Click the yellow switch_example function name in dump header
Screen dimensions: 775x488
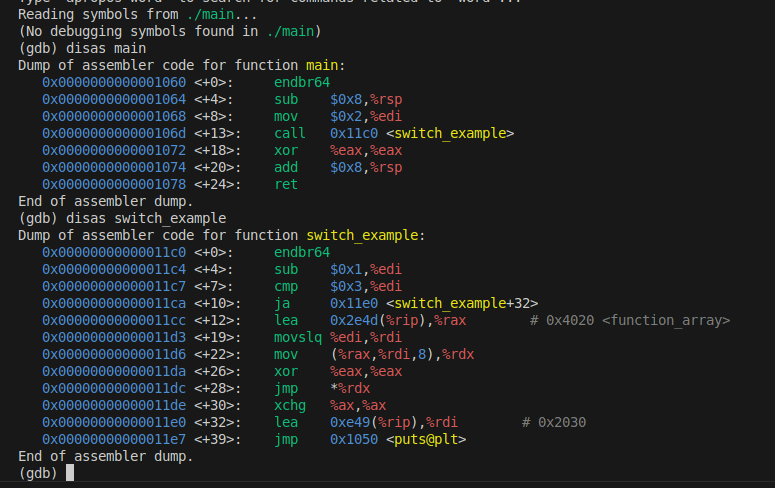coord(364,235)
